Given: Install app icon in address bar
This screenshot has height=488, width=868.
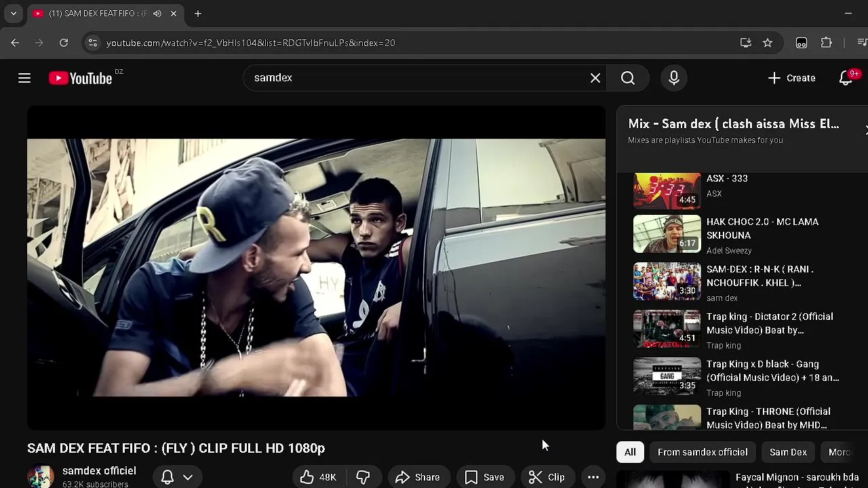Looking at the screenshot, I should 746,43.
